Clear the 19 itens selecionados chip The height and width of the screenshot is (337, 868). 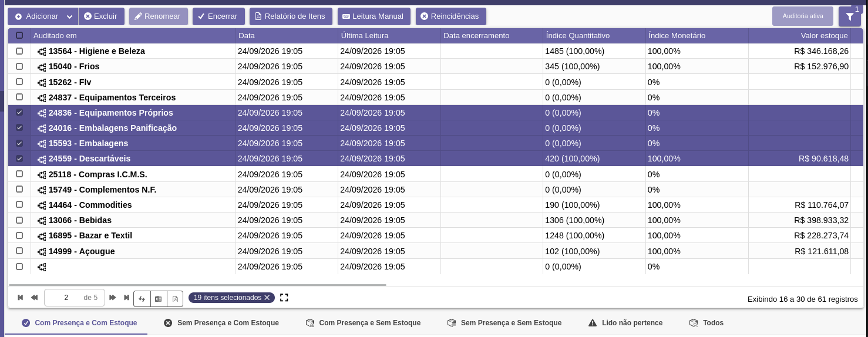[x=267, y=298]
